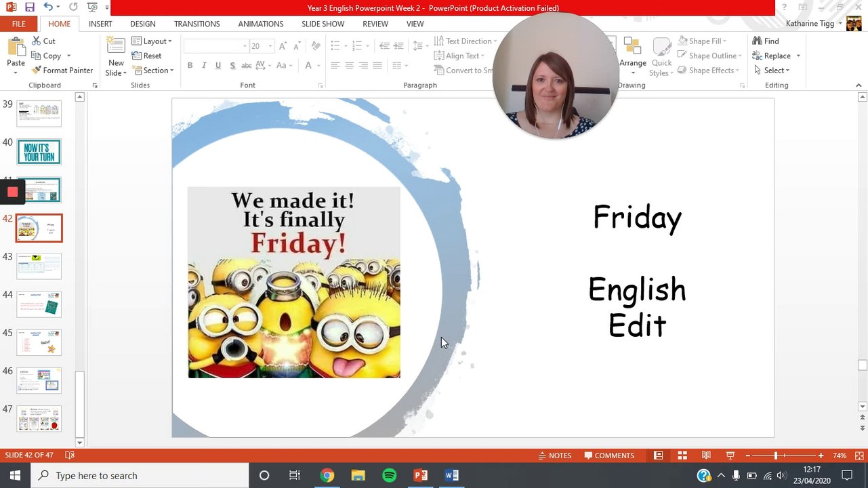The height and width of the screenshot is (488, 868).
Task: Fit slide to current window
Action: 859,455
